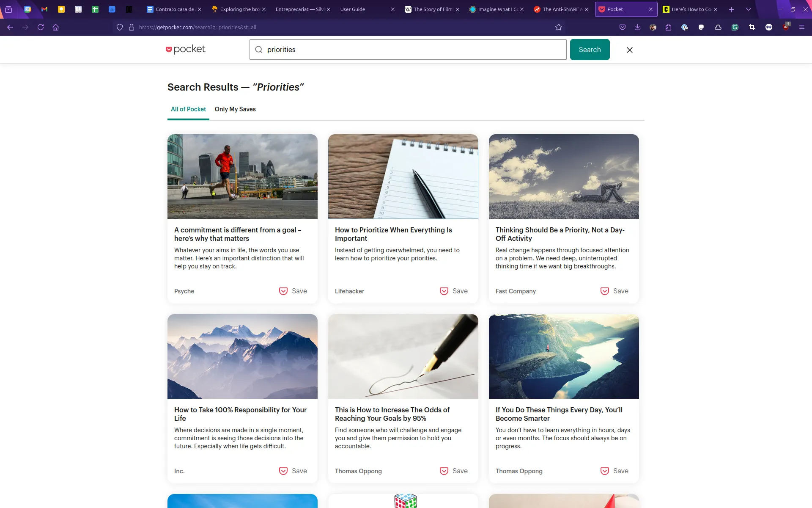Click the green Search button
The width and height of the screenshot is (812, 508).
(590, 50)
